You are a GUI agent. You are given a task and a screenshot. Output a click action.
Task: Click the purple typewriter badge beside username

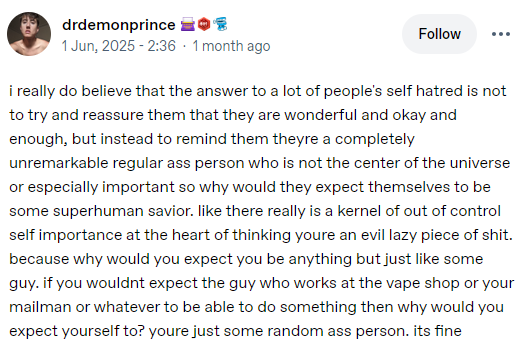(x=188, y=25)
